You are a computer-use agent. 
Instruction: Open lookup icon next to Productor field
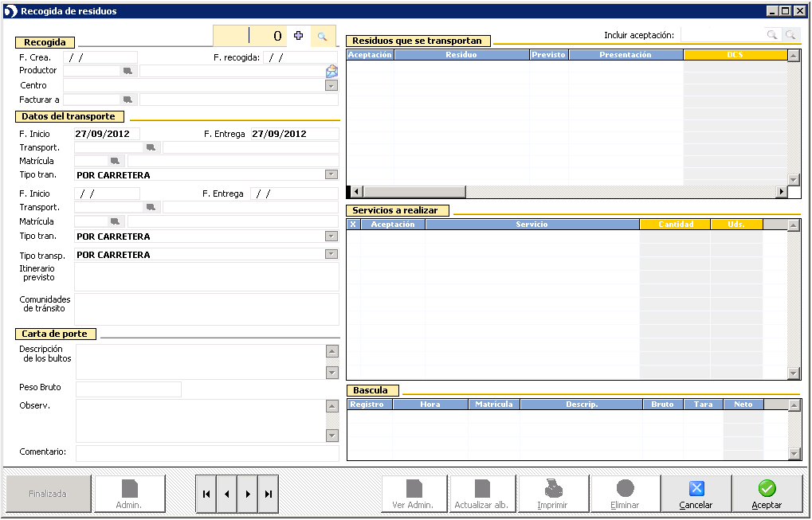[x=127, y=71]
